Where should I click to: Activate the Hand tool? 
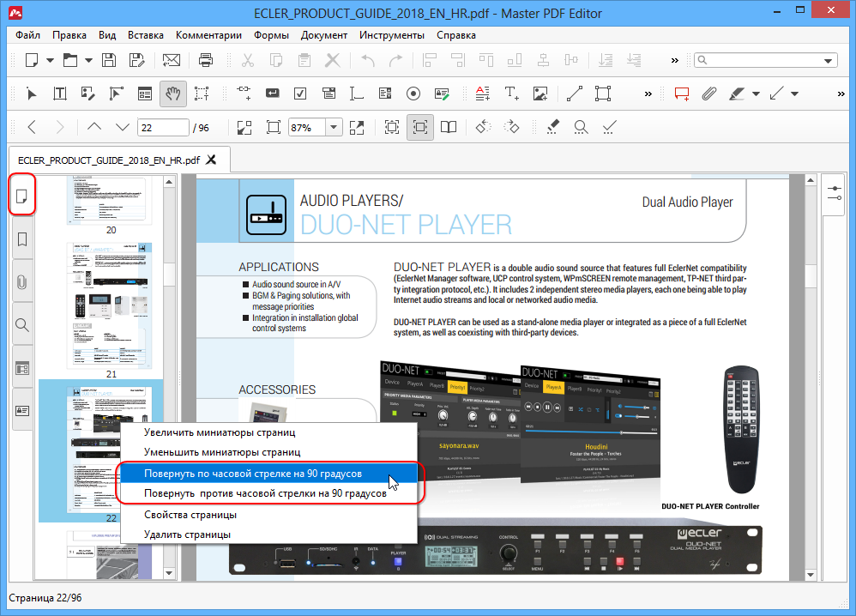tap(173, 94)
